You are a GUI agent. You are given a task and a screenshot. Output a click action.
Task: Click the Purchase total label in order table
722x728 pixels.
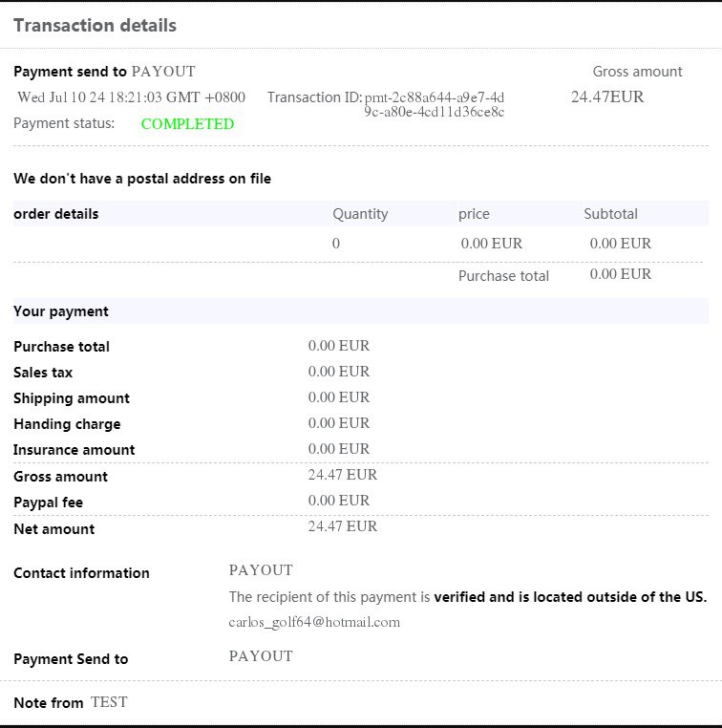[x=503, y=276]
